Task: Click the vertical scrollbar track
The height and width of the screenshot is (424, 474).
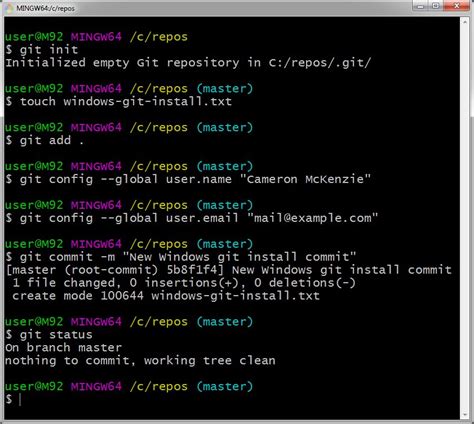Action: coord(465,218)
